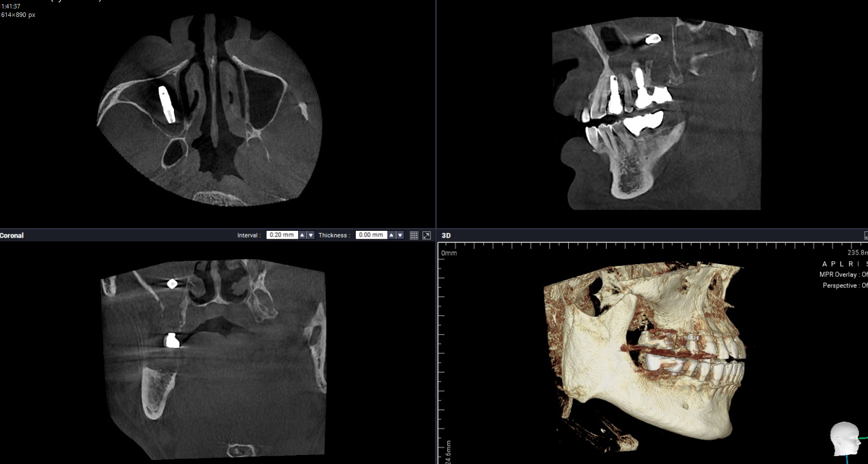Toggle Perspective setting
The image size is (868, 464).
[844, 286]
